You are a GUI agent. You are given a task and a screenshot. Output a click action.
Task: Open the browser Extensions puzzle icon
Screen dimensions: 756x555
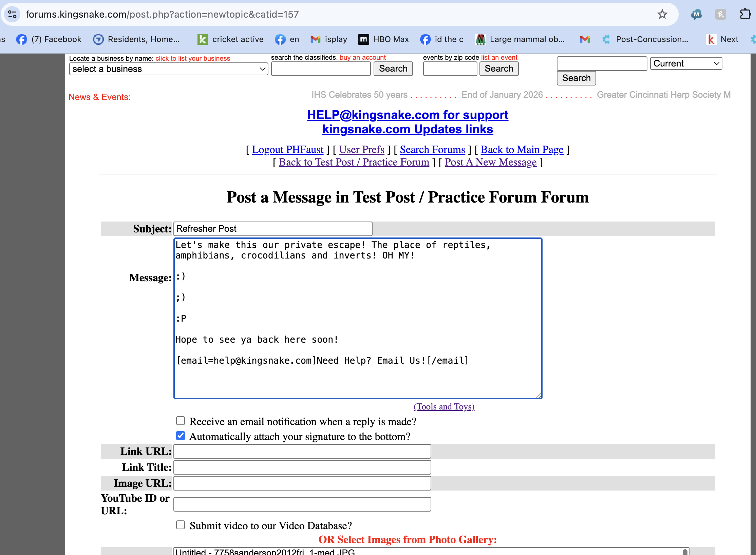[x=745, y=14]
